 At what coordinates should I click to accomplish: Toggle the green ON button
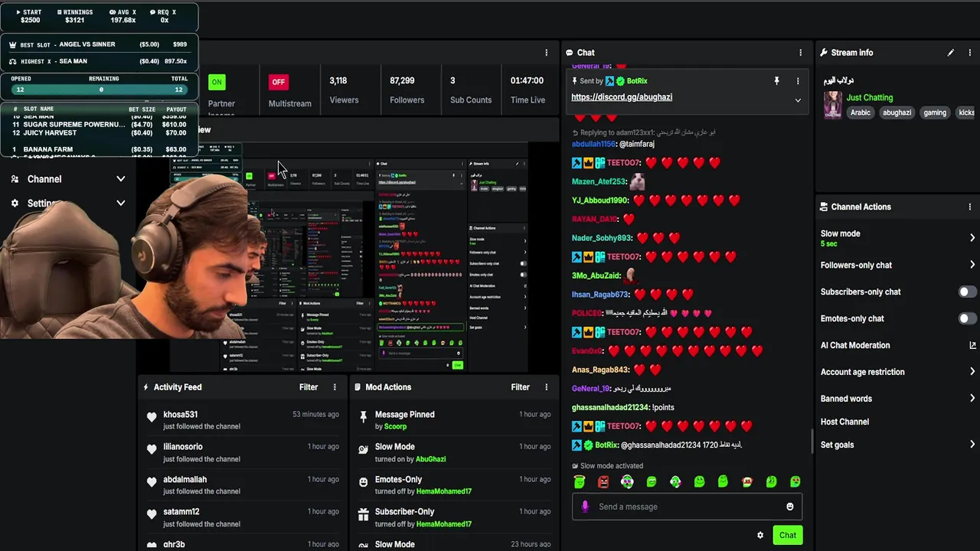tap(217, 82)
